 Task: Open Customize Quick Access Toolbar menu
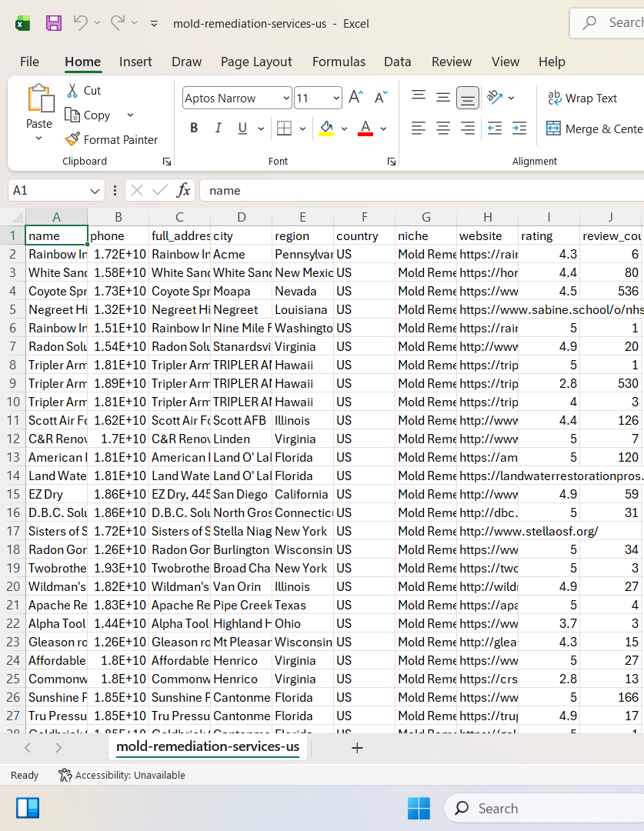(x=154, y=23)
